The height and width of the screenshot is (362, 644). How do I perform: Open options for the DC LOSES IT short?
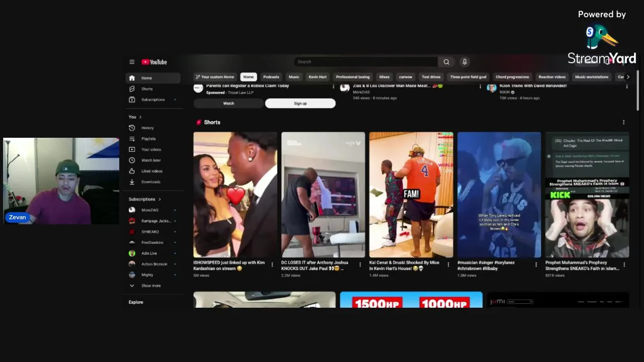pyautogui.click(x=360, y=264)
